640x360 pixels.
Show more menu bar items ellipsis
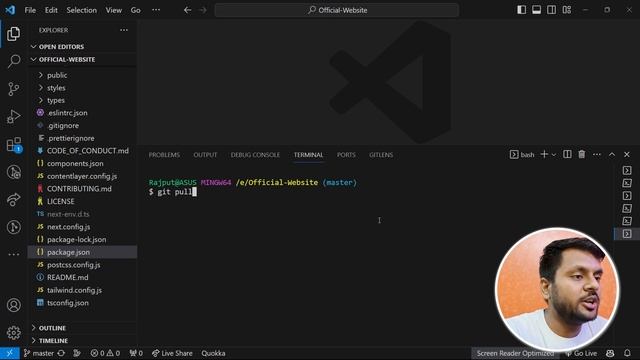coord(156,10)
